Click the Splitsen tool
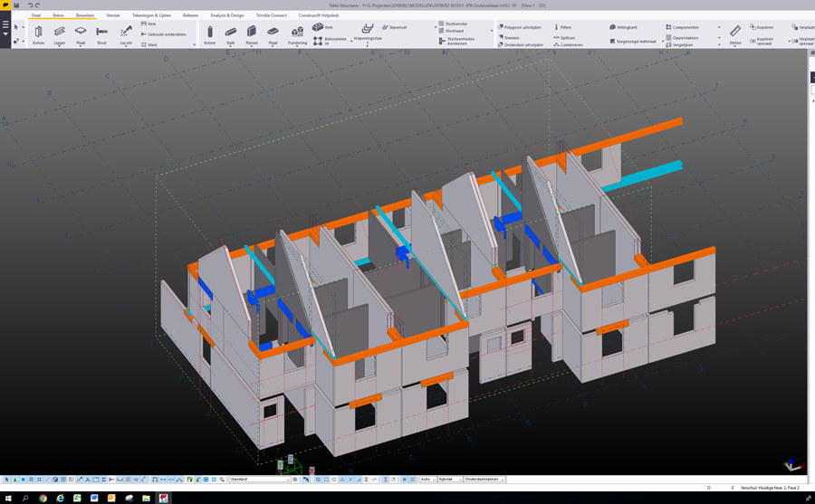 (564, 37)
